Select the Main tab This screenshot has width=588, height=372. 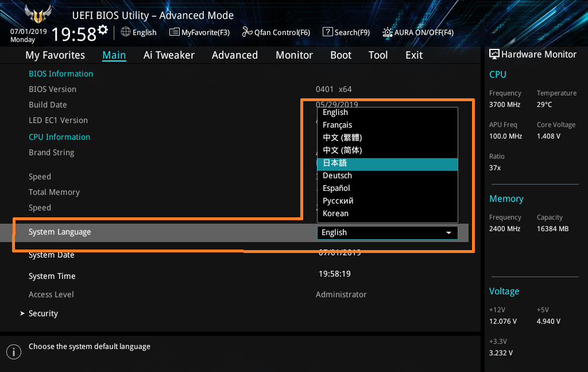pos(114,55)
